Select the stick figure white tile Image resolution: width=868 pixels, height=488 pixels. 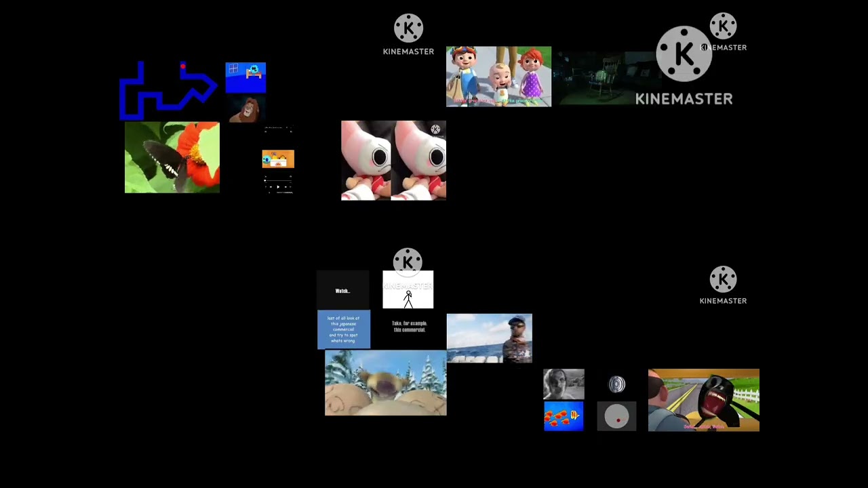click(408, 289)
